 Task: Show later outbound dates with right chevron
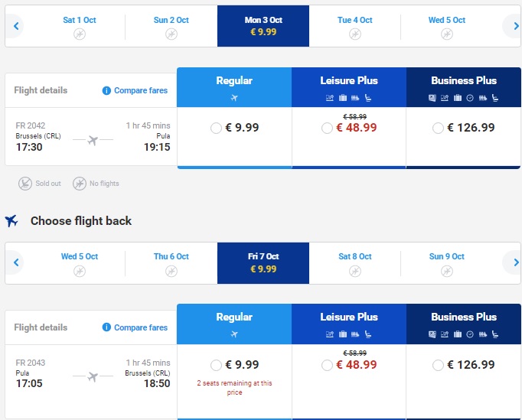(515, 26)
